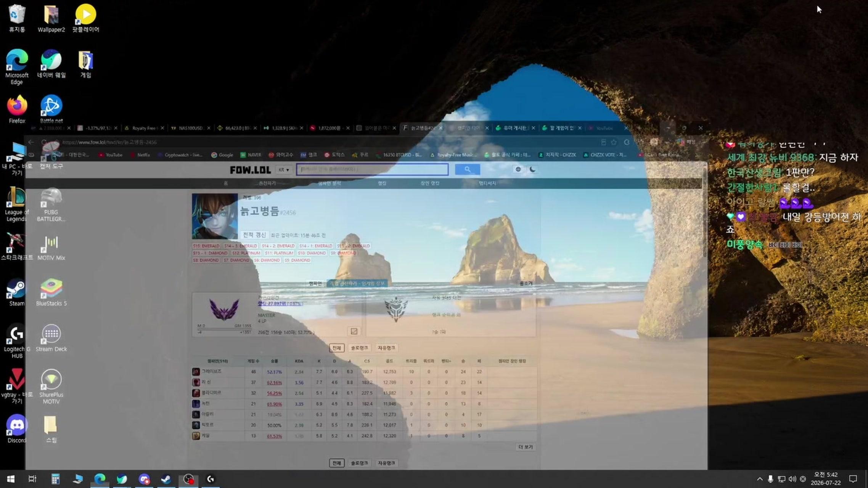Image resolution: width=868 pixels, height=488 pixels.
Task: Click the 전적 갱신 refresh button
Action: (x=254, y=235)
